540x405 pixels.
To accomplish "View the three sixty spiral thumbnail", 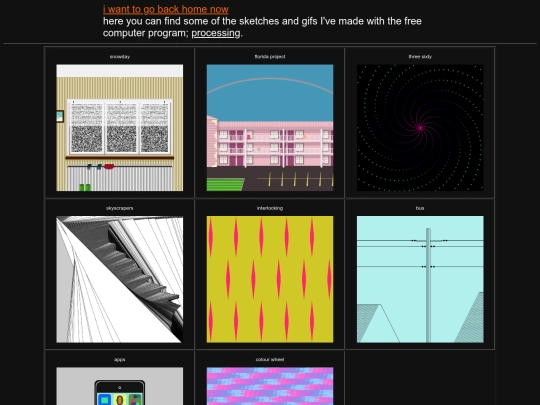I will coord(420,128).
